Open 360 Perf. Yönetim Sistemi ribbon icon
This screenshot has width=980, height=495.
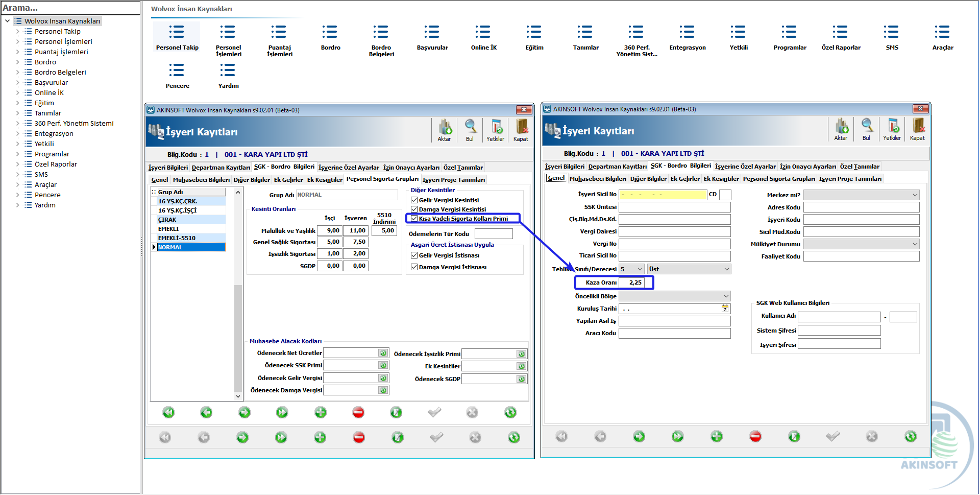point(636,40)
